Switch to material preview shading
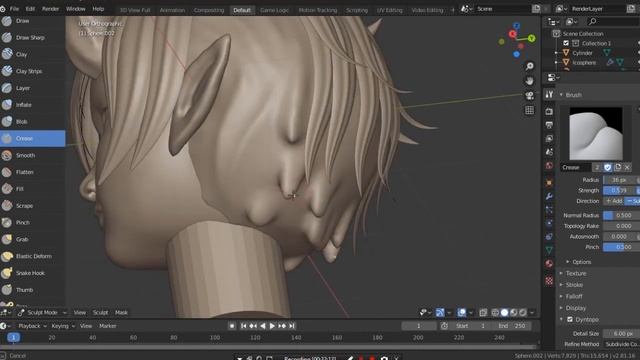 [514, 313]
